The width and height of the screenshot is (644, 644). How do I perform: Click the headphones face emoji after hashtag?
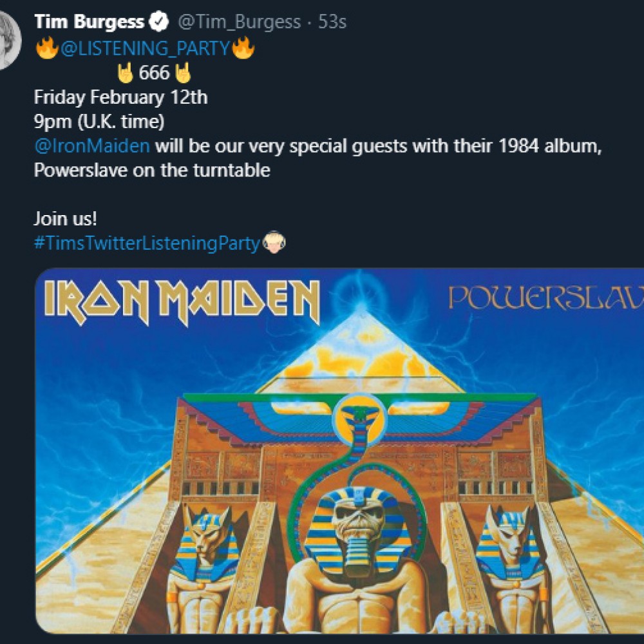click(274, 242)
